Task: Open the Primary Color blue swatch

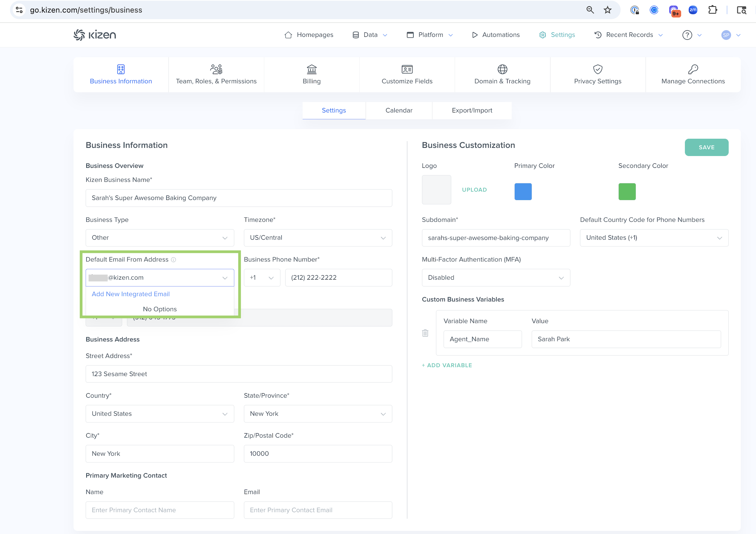Action: pyautogui.click(x=523, y=191)
